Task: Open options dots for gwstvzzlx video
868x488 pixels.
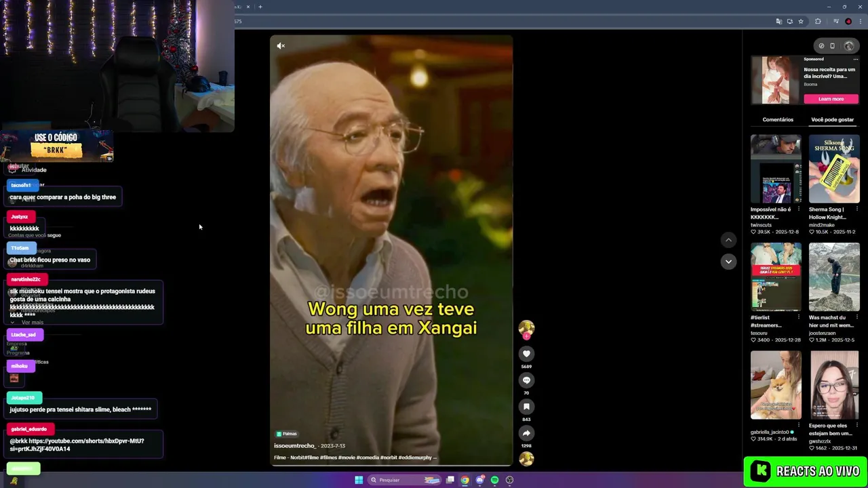Action: 856,426
